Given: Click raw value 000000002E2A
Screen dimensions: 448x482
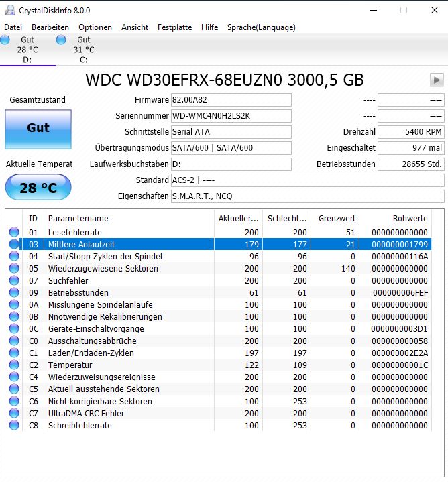Looking at the screenshot, I should click(x=400, y=353).
